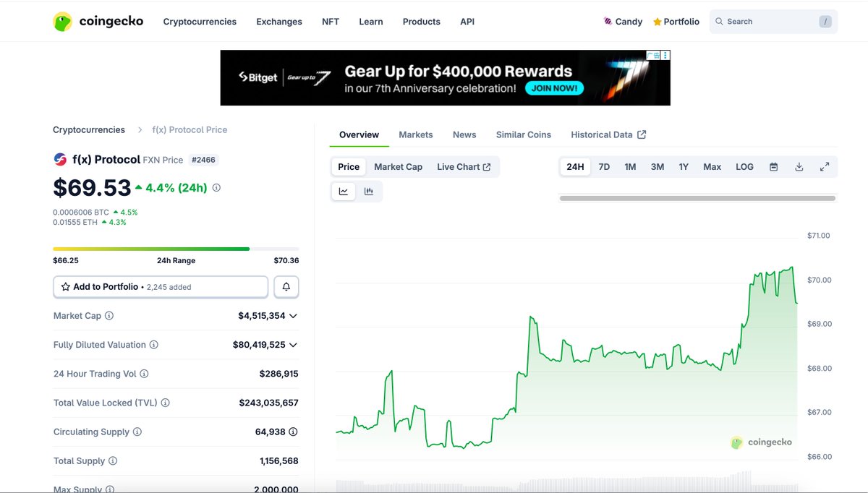Enable LOG scale on chart

point(744,167)
